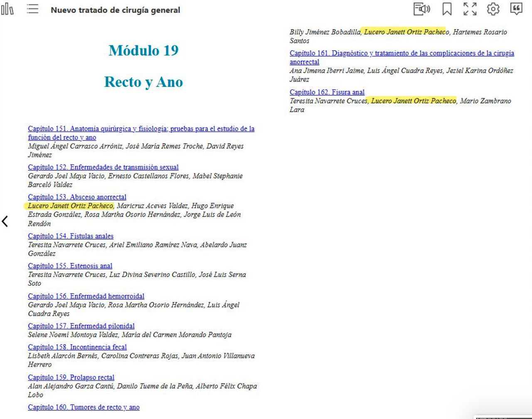532x419 pixels.
Task: Open the citation quote panel
Action: point(516,9)
